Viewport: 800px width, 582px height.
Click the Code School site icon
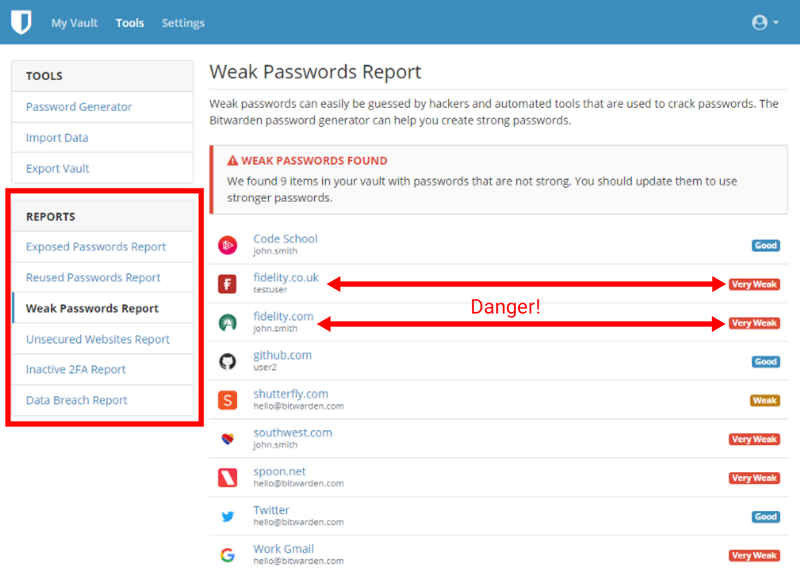(228, 245)
